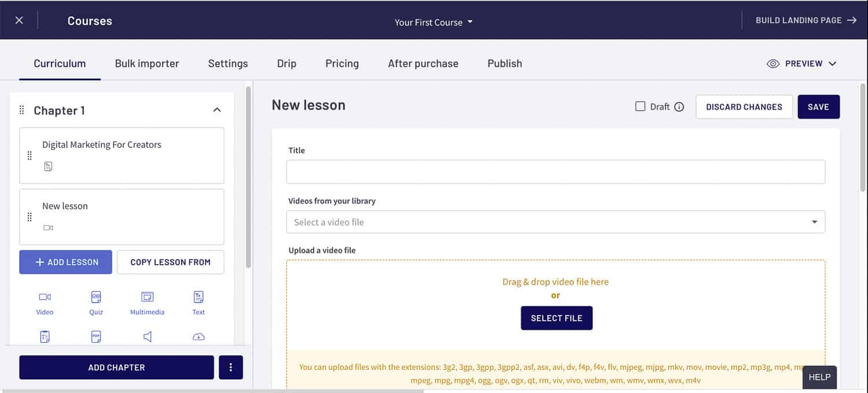
Task: Collapse Chapter 1 using its chevron
Action: pyautogui.click(x=217, y=109)
